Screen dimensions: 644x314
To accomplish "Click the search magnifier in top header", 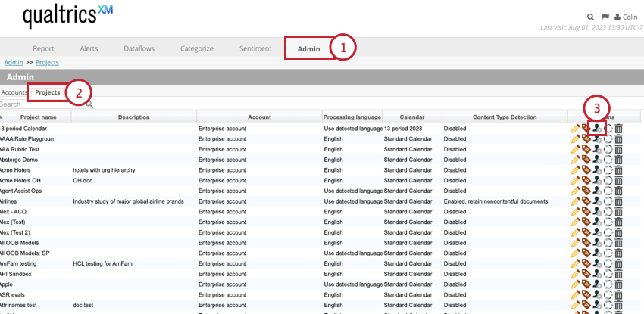I will click(x=590, y=17).
